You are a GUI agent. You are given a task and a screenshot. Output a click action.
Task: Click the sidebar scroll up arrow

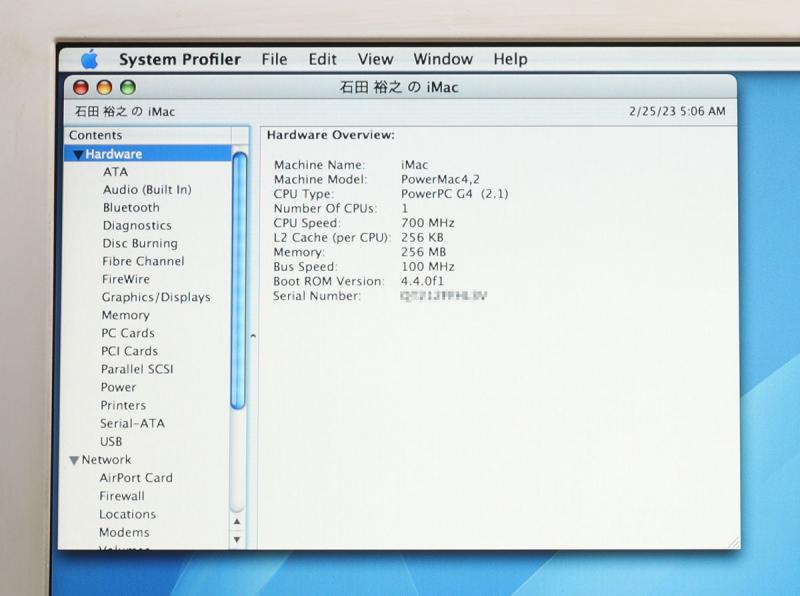coord(237,522)
